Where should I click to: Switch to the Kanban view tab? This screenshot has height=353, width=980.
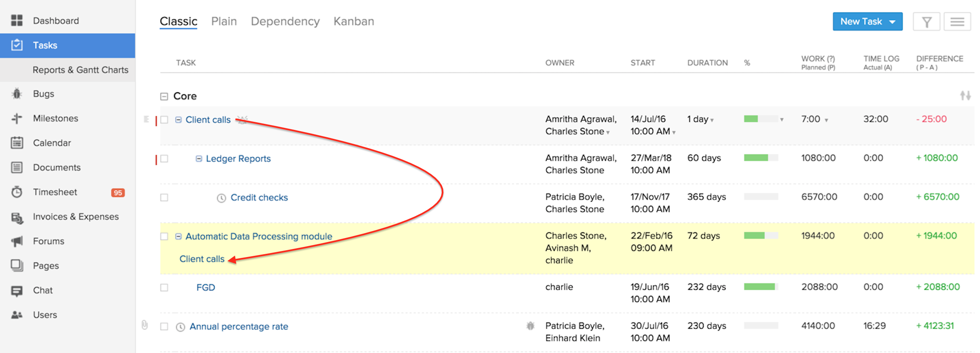click(x=354, y=21)
